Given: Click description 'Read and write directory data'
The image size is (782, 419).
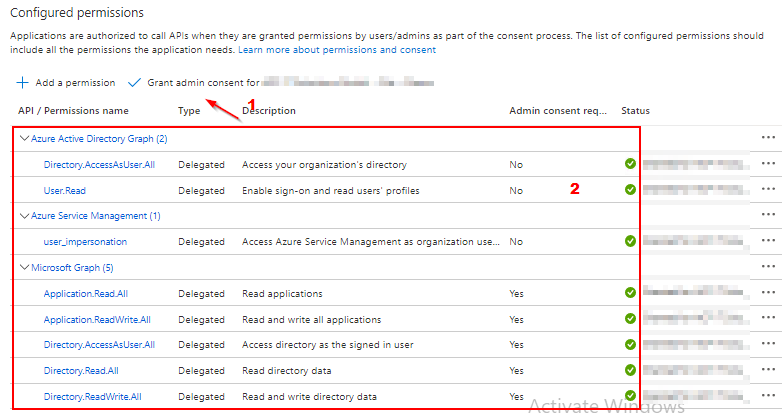Looking at the screenshot, I should (309, 397).
